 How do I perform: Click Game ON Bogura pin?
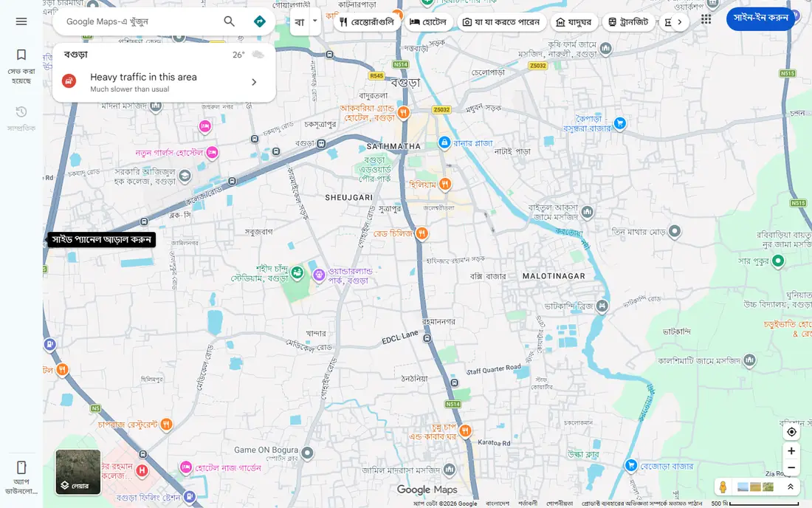click(307, 453)
